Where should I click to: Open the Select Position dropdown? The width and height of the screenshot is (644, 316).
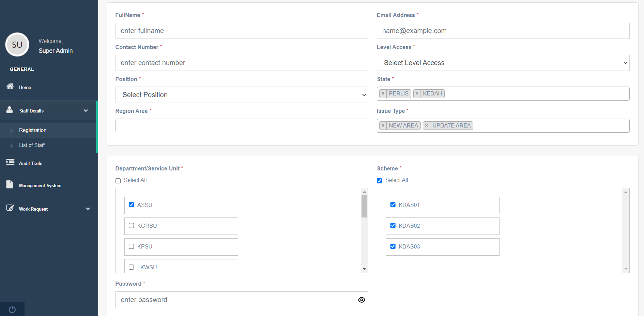tap(242, 95)
